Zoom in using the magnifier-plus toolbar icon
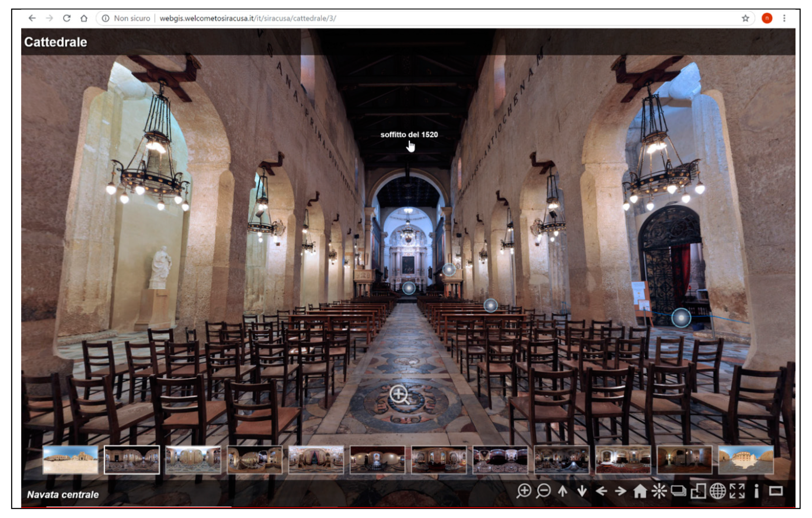The image size is (812, 518). (524, 491)
